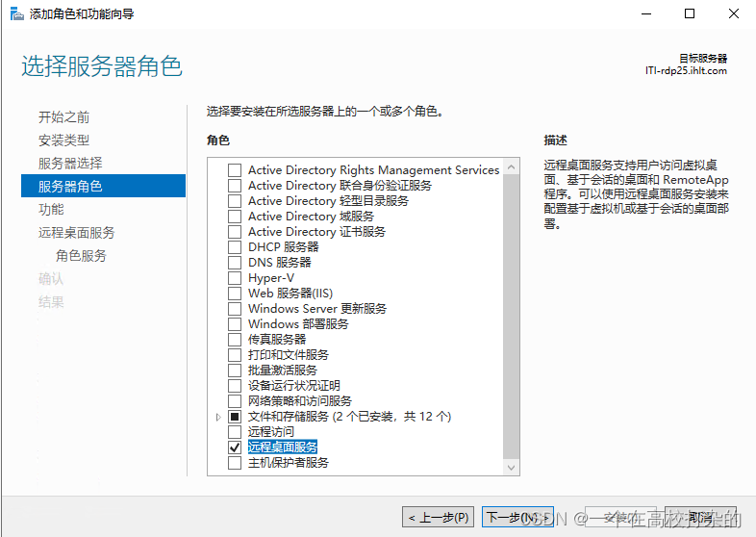Select the 文件和存储服务 row text

tap(349, 417)
